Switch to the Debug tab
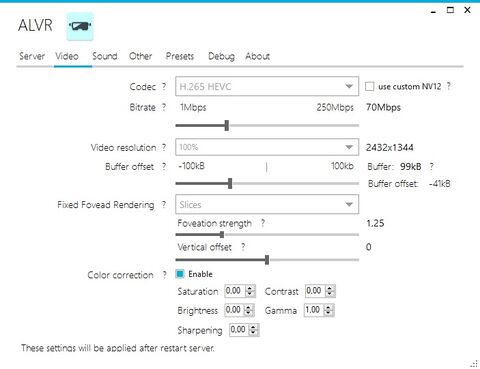This screenshot has width=480, height=369. click(x=221, y=56)
